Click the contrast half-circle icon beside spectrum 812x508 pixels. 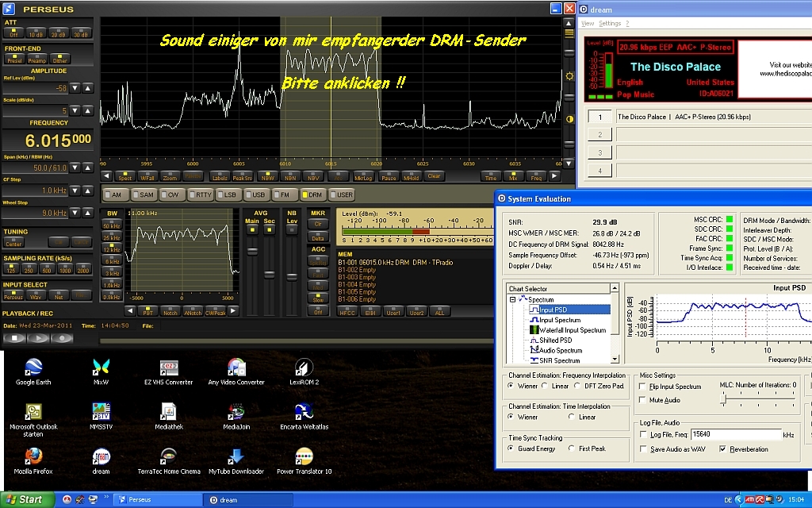tap(569, 119)
